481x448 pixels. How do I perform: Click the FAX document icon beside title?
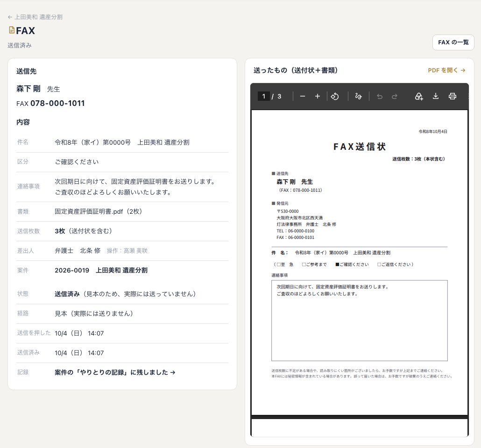pos(12,30)
